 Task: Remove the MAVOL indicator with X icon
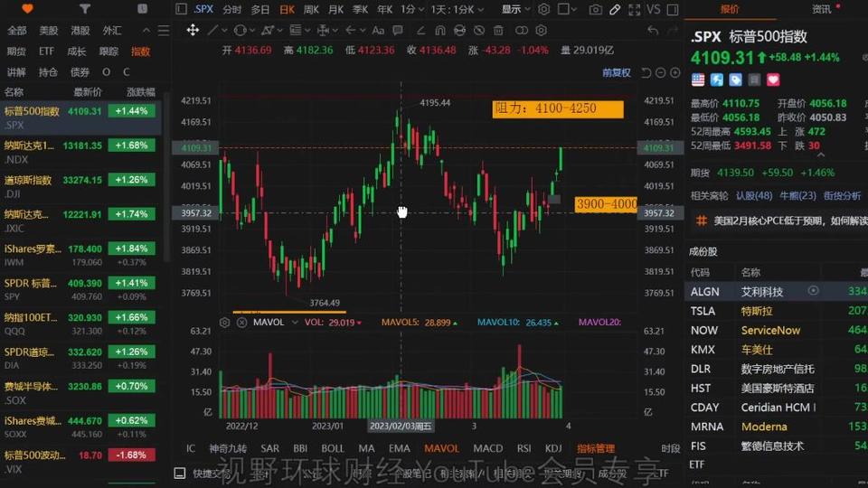point(242,322)
